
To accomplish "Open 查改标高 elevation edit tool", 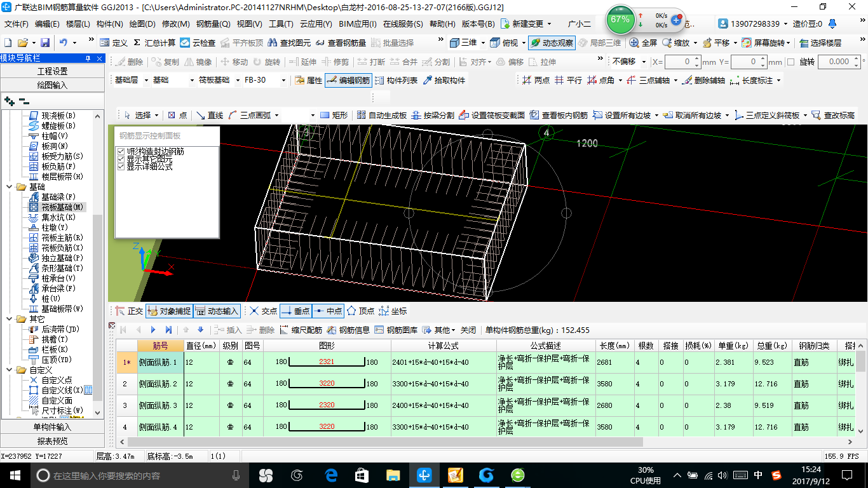I will coord(833,115).
